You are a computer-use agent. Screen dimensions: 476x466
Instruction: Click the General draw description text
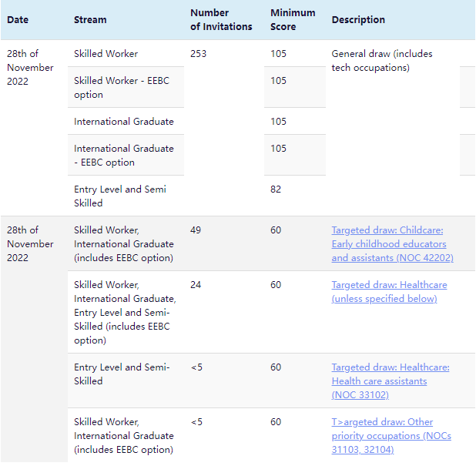382,61
